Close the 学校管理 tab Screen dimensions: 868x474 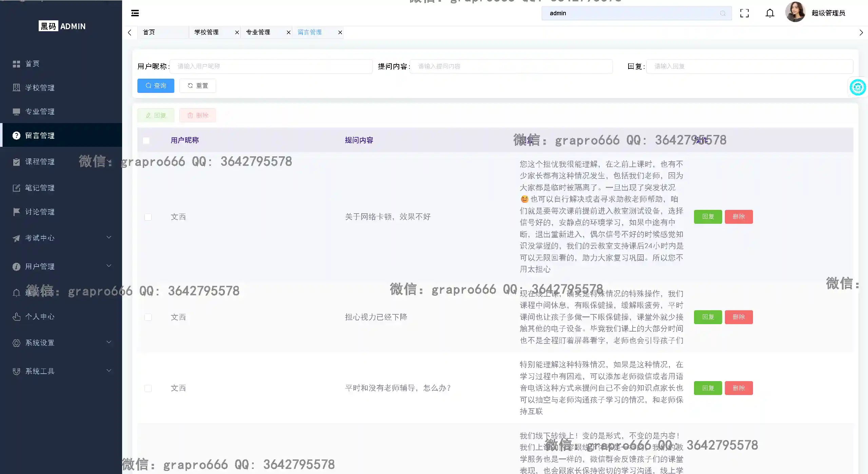[x=237, y=33]
